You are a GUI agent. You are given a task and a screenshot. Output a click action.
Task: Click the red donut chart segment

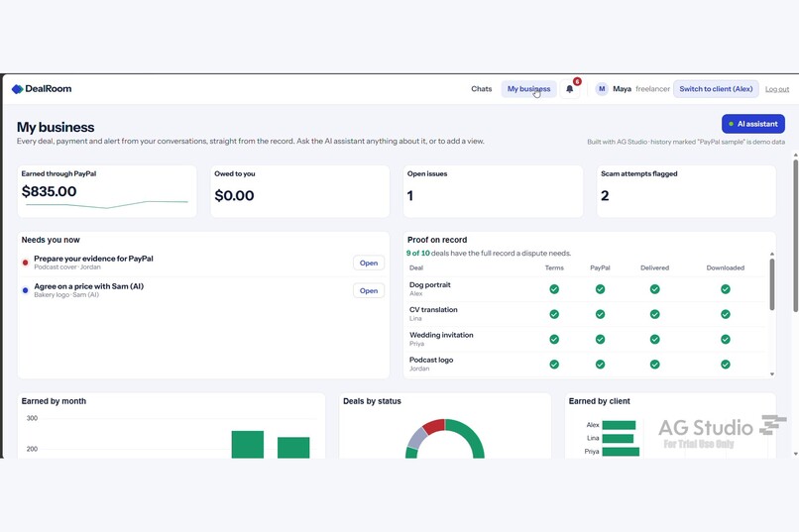point(434,426)
